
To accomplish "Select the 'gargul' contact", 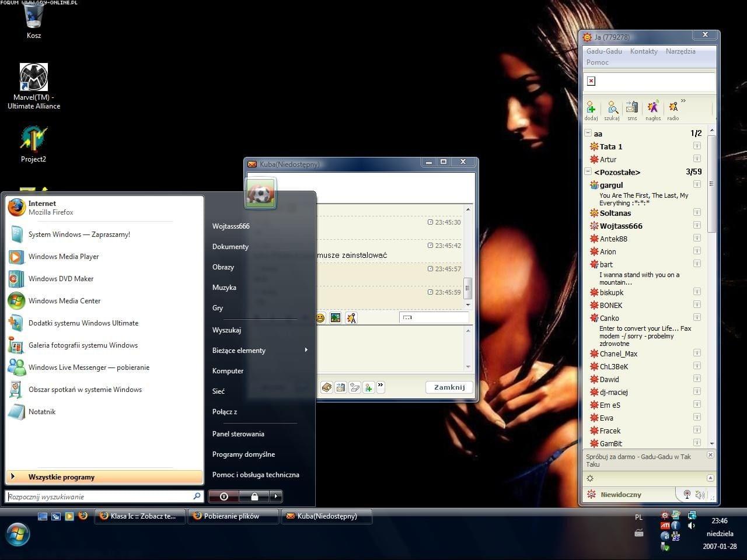I will tap(612, 185).
